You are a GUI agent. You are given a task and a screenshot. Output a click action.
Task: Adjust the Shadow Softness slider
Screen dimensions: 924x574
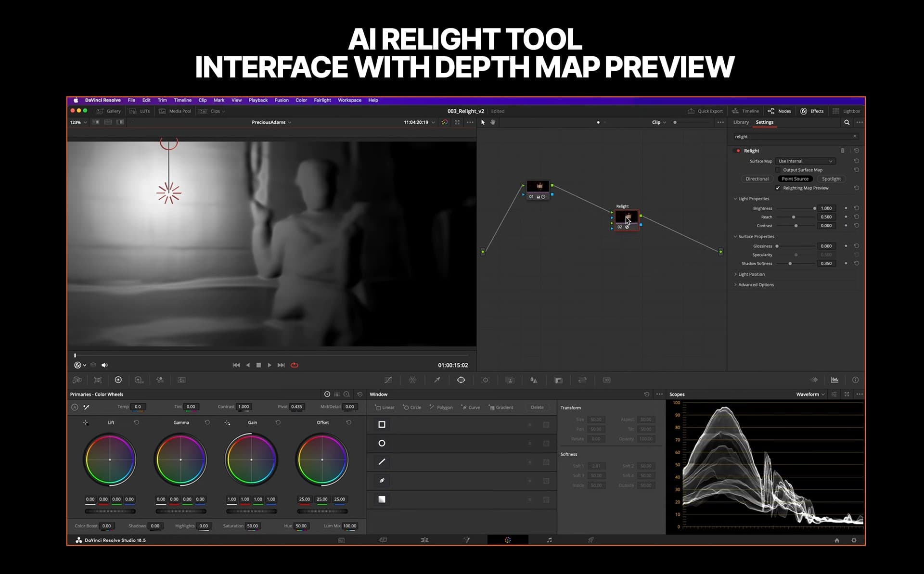tap(790, 264)
